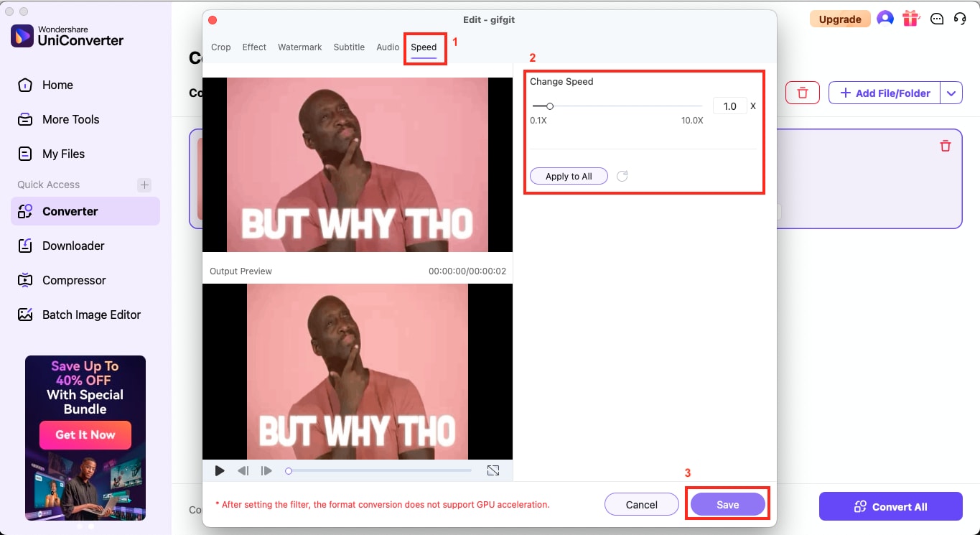
Task: Click the Convert All button
Action: (890, 506)
